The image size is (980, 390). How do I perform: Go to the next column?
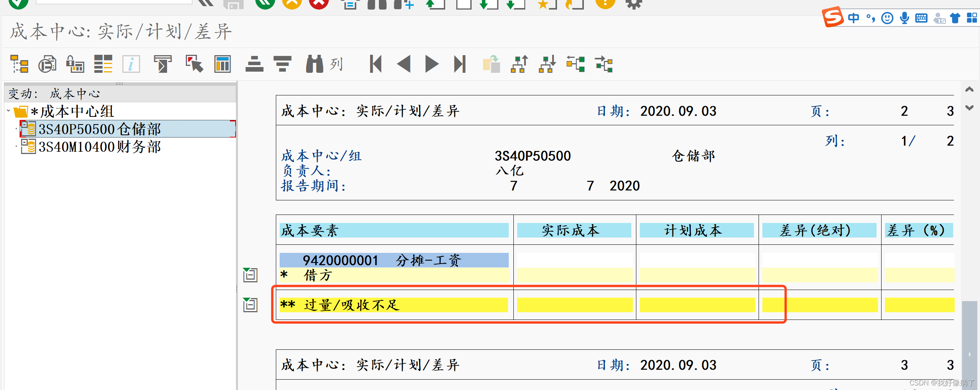click(432, 64)
